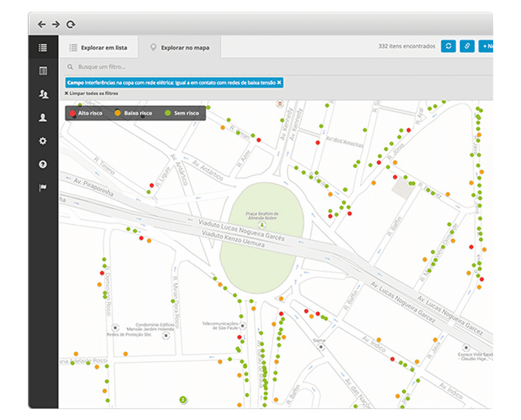Open settings gear in the sidebar

pos(43,141)
